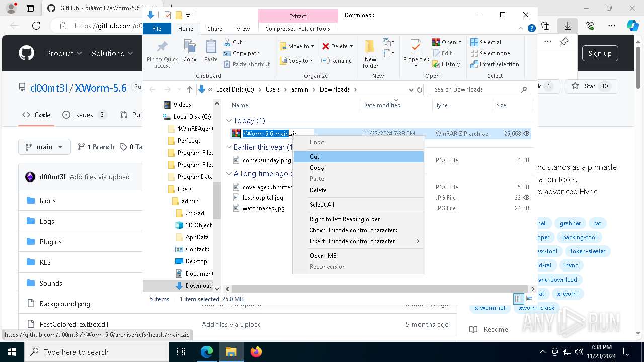
Task: Click the Star button on GitHub
Action: click(590, 86)
